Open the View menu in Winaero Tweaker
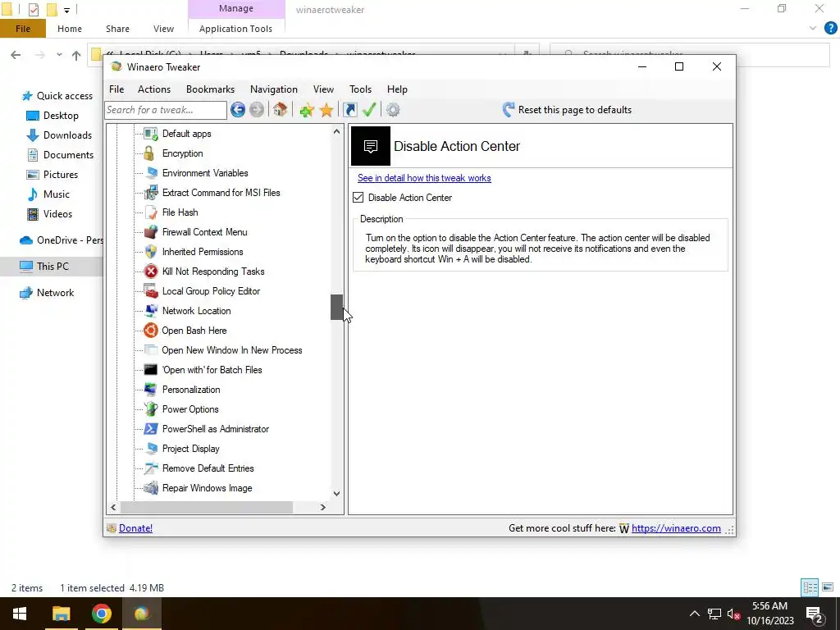Image resolution: width=840 pixels, height=630 pixels. click(x=323, y=89)
